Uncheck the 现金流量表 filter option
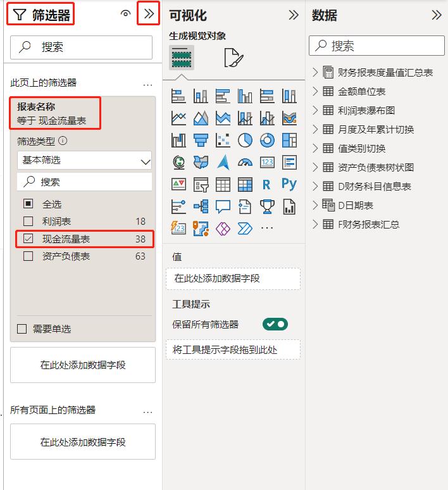Viewport: 448px width, 490px height. point(28,239)
